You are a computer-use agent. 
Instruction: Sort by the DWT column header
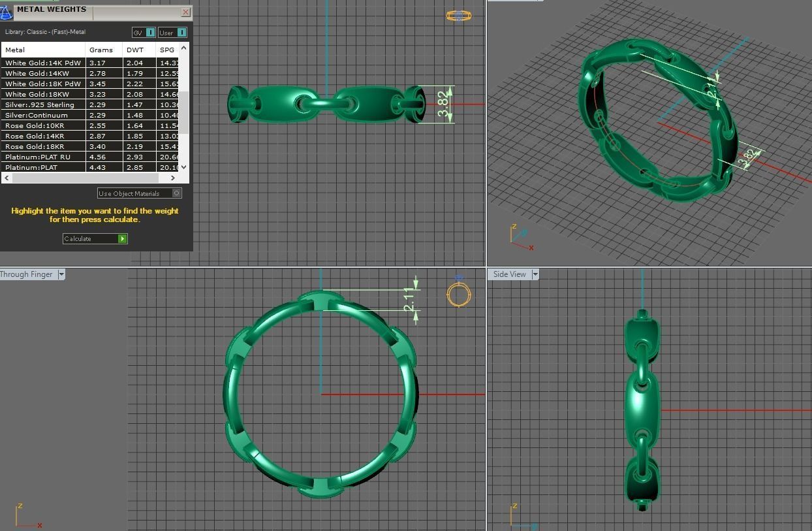(139, 50)
